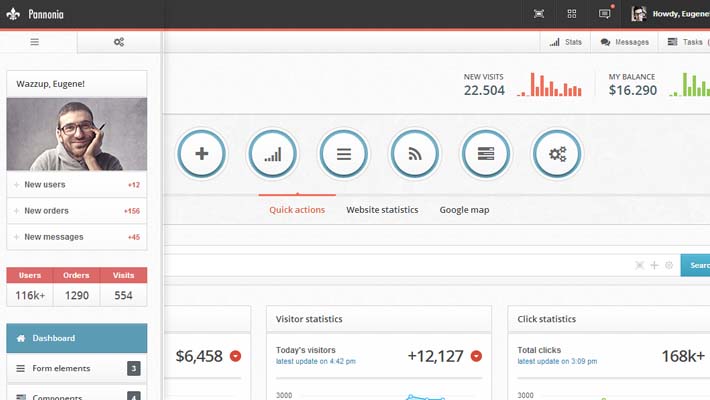Click the Howdy, Eugene user avatar
This screenshot has width=710, height=400.
pyautogui.click(x=639, y=14)
